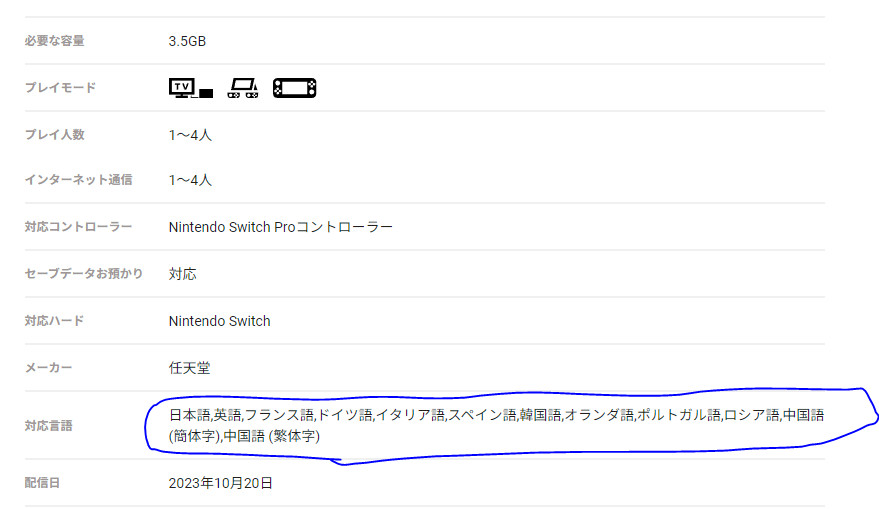Screen dimensions: 879x509
Task: Click the 3.5GB required storage value
Action: point(187,42)
